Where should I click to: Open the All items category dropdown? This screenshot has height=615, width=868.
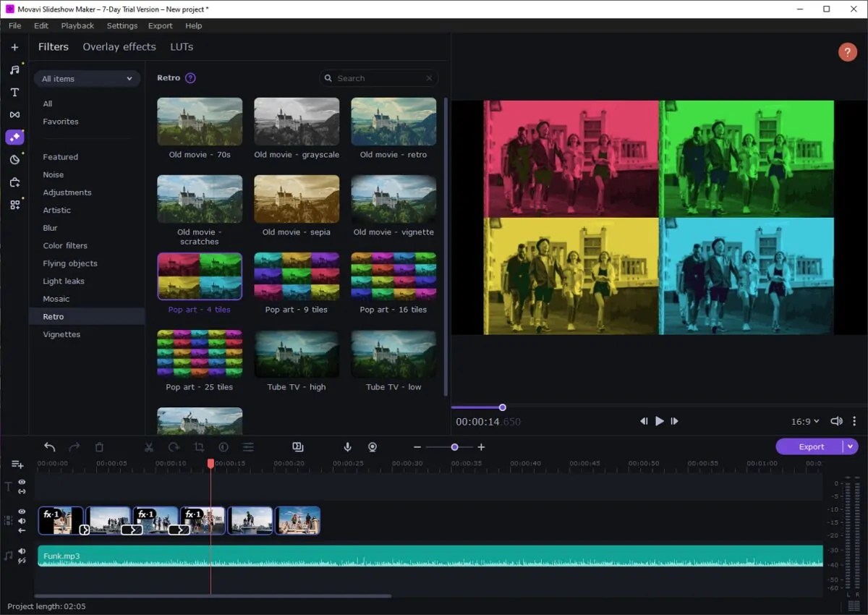point(87,78)
